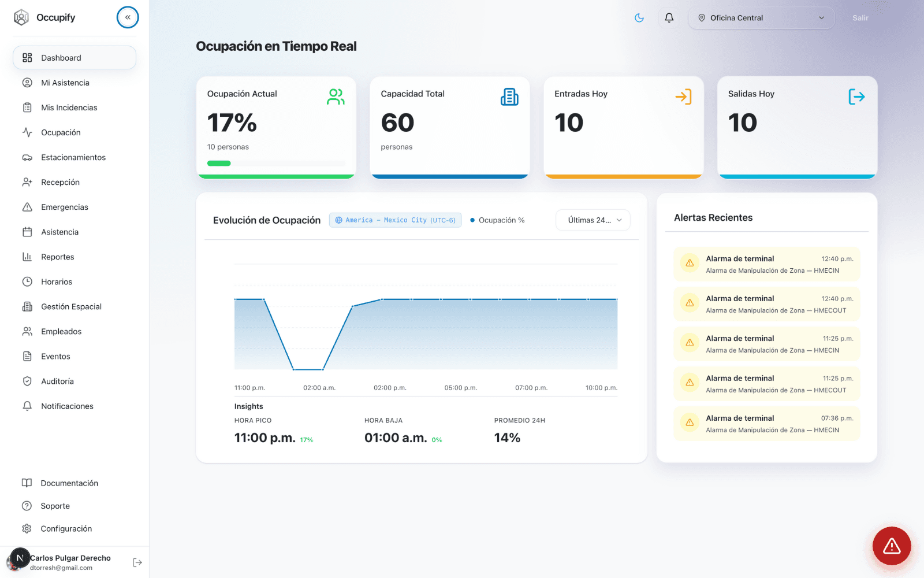Click the red emergency alert floating button
This screenshot has height=578, width=924.
(x=891, y=546)
